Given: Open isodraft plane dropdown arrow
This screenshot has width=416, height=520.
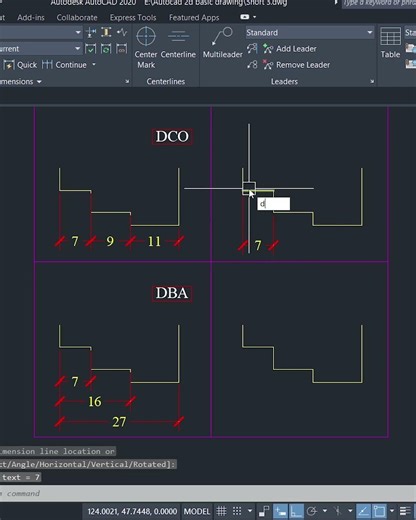Looking at the screenshot, I should click(x=350, y=511).
